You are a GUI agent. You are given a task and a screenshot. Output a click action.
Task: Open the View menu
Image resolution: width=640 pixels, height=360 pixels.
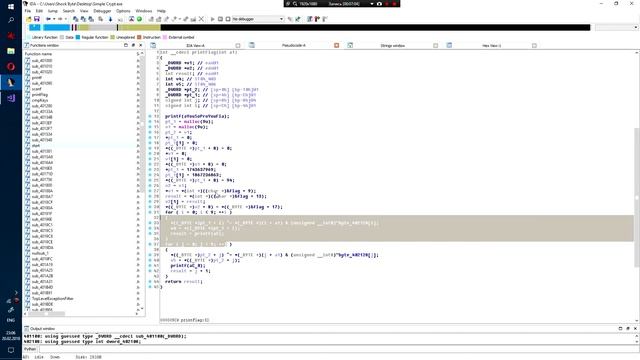(x=84, y=11)
